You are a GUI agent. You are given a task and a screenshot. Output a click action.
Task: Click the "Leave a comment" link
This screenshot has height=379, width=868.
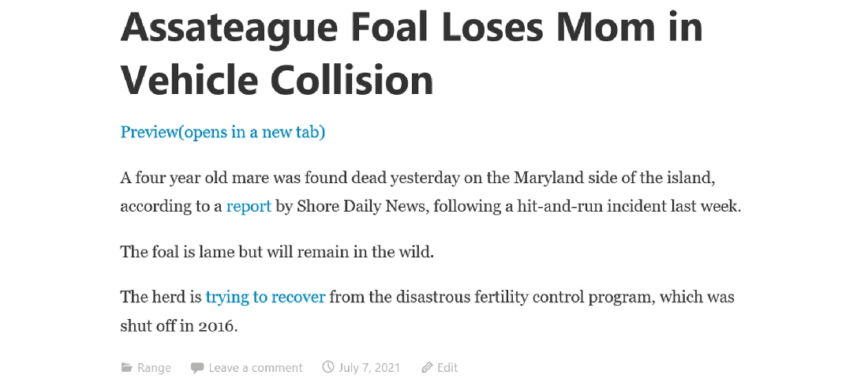click(256, 368)
